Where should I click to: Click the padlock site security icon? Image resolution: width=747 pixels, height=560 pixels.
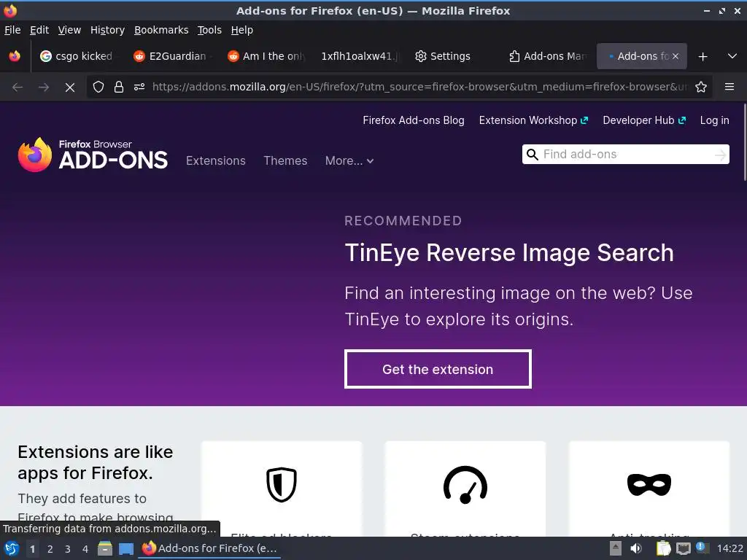(x=119, y=87)
